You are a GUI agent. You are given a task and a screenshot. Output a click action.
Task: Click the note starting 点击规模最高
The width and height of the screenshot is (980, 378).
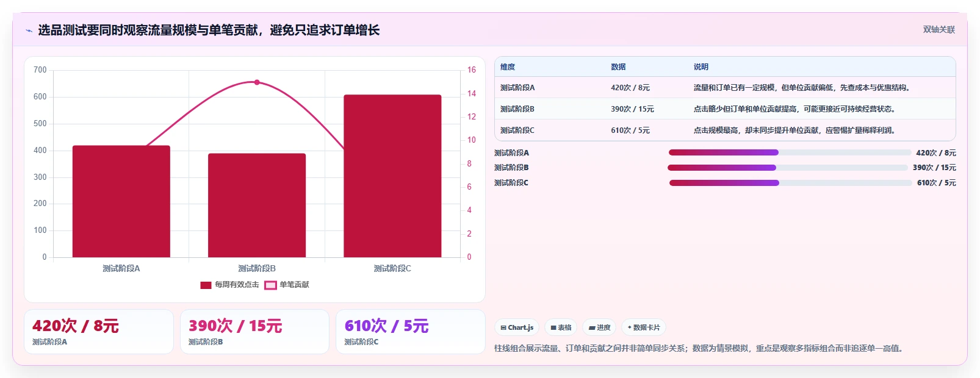(x=796, y=130)
